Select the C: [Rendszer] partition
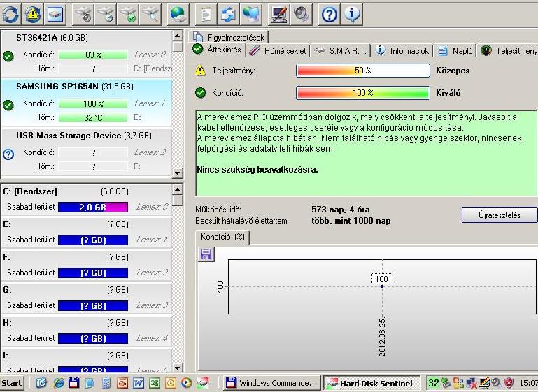Image resolution: width=538 pixels, height=392 pixels. tap(86, 200)
